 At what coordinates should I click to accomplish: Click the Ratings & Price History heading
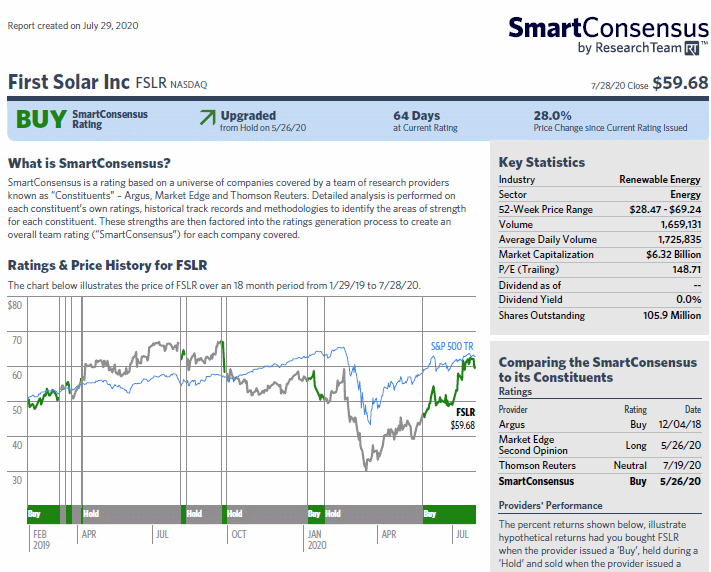[x=107, y=265]
